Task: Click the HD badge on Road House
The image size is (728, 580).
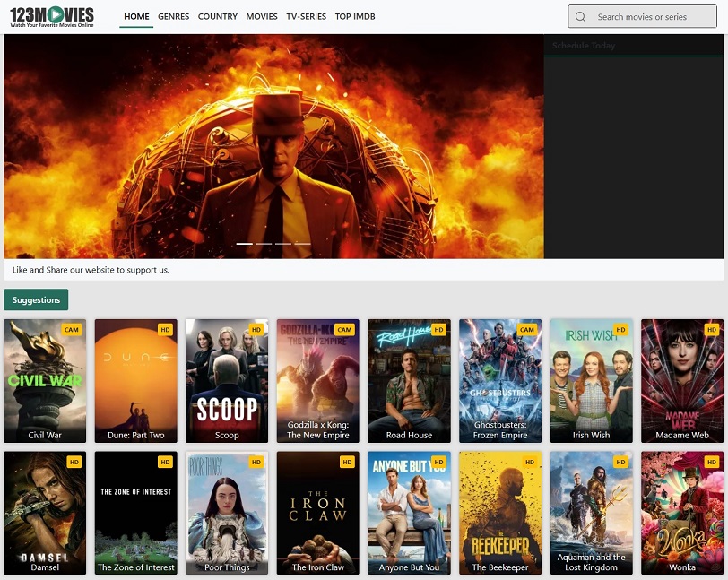Action: click(438, 330)
